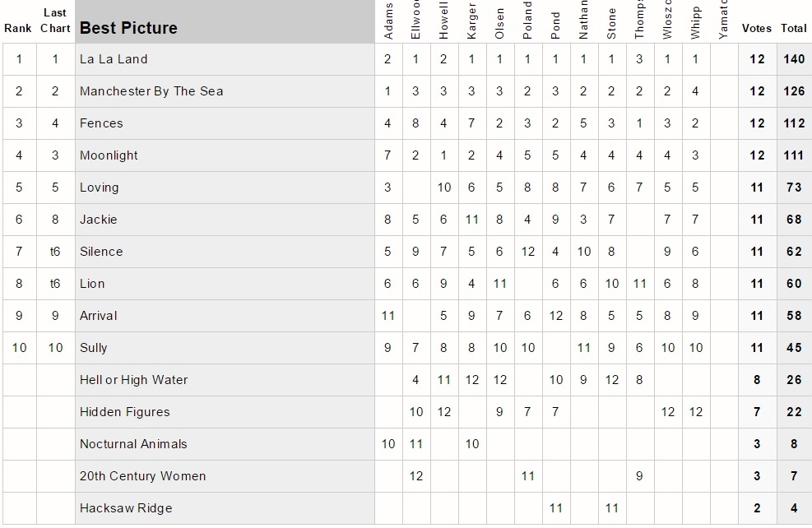Image resolution: width=812 pixels, height=528 pixels.
Task: Click the Rank column header
Action: [x=18, y=29]
